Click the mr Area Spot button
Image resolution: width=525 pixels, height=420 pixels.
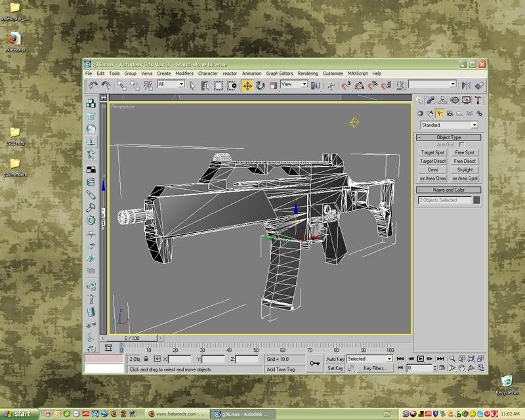(x=465, y=178)
